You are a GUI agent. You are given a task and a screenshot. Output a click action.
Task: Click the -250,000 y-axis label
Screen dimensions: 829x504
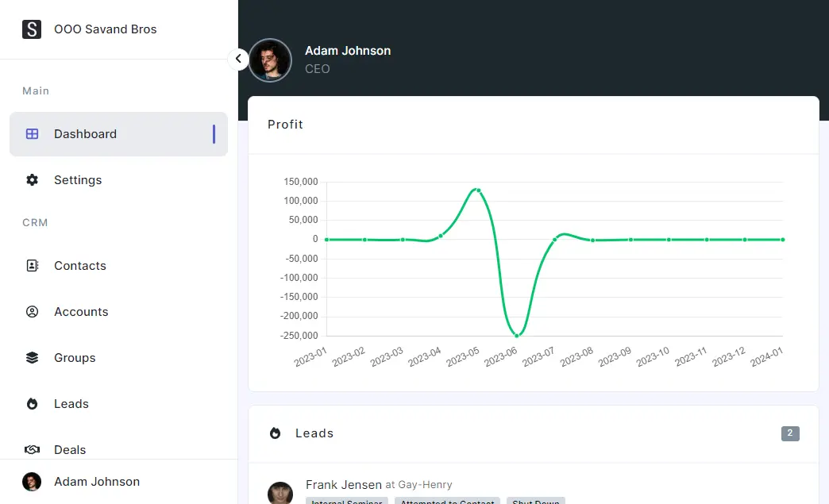click(x=299, y=336)
